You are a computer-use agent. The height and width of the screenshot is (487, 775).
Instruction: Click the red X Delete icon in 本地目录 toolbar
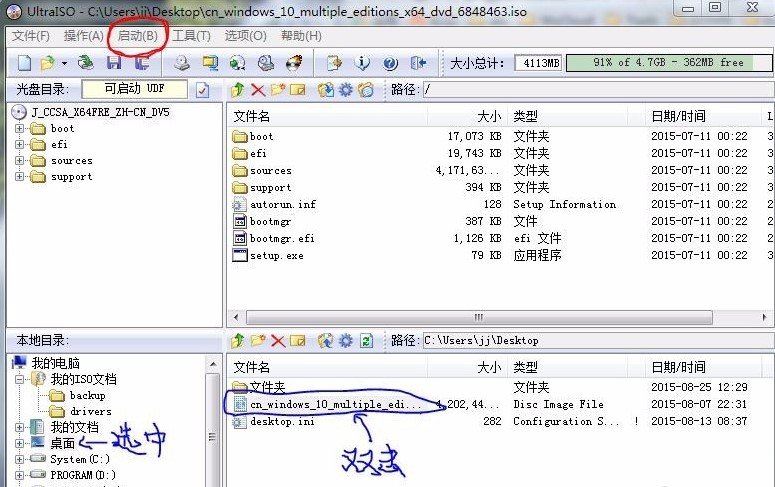278,341
